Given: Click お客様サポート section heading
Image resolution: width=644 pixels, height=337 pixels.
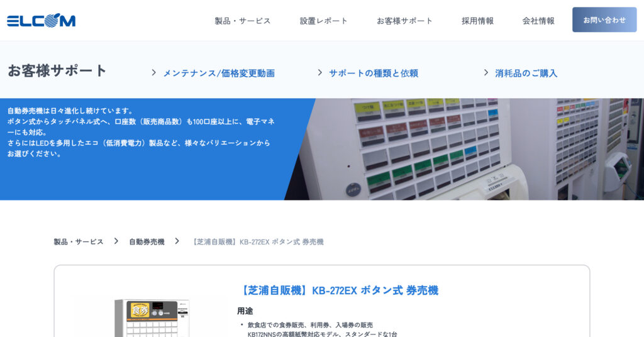Looking at the screenshot, I should click(x=57, y=70).
